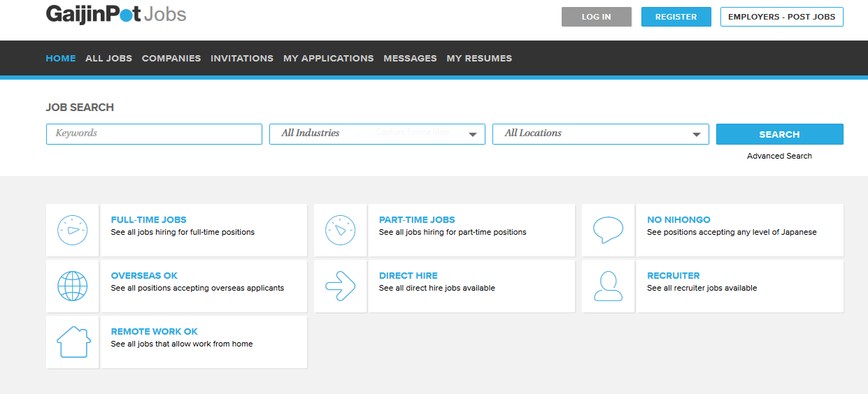Open the Invitations page
The width and height of the screenshot is (868, 394).
(x=242, y=58)
